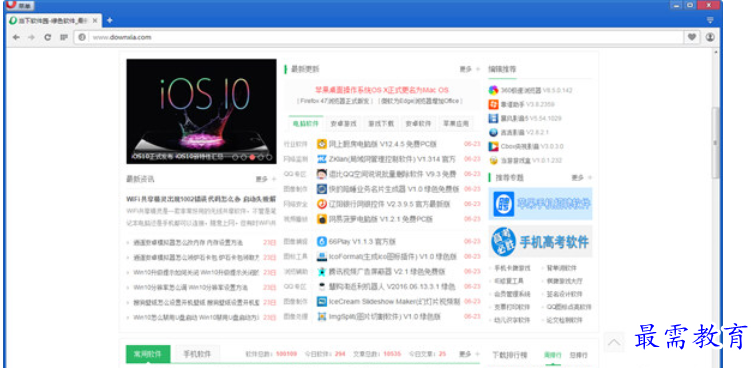The height and width of the screenshot is (368, 756).
Task: Open the Opera menu button
Action: point(19,5)
